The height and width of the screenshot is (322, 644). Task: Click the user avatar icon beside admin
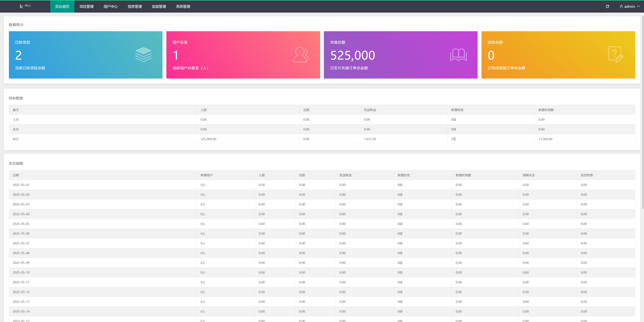[621, 7]
